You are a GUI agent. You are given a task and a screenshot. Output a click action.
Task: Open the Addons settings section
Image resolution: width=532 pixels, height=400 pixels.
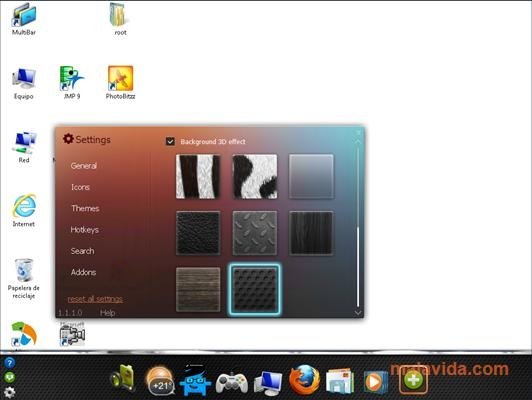tap(83, 272)
